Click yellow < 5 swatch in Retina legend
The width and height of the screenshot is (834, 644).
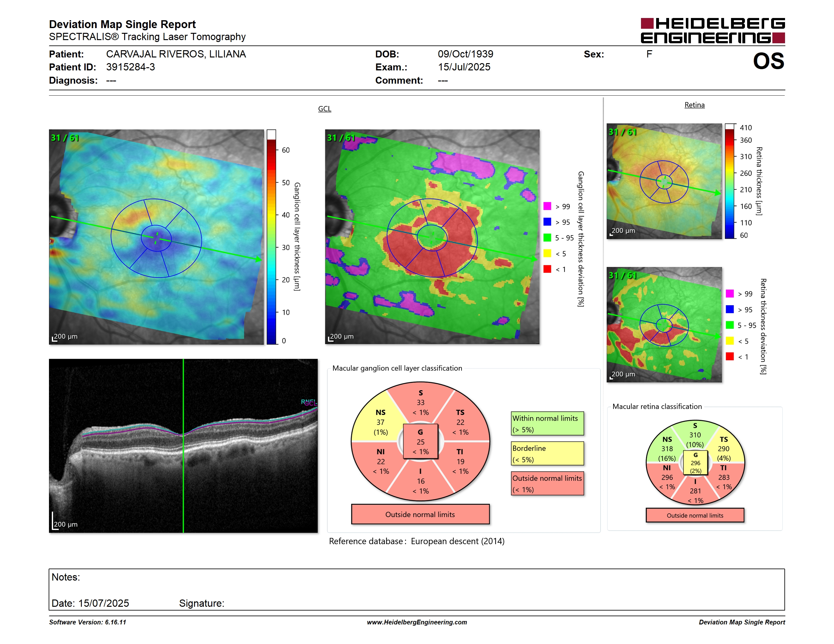(x=730, y=341)
